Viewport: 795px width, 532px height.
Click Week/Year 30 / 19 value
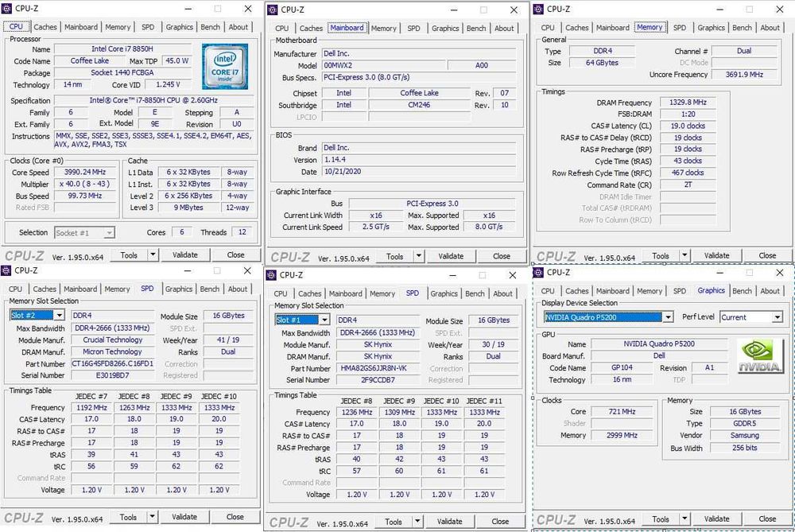[493, 344]
